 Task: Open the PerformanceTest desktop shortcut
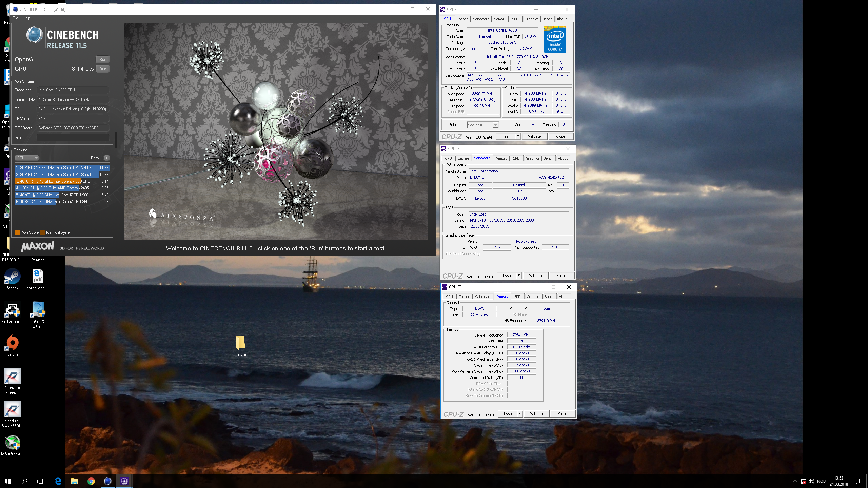[x=12, y=312]
